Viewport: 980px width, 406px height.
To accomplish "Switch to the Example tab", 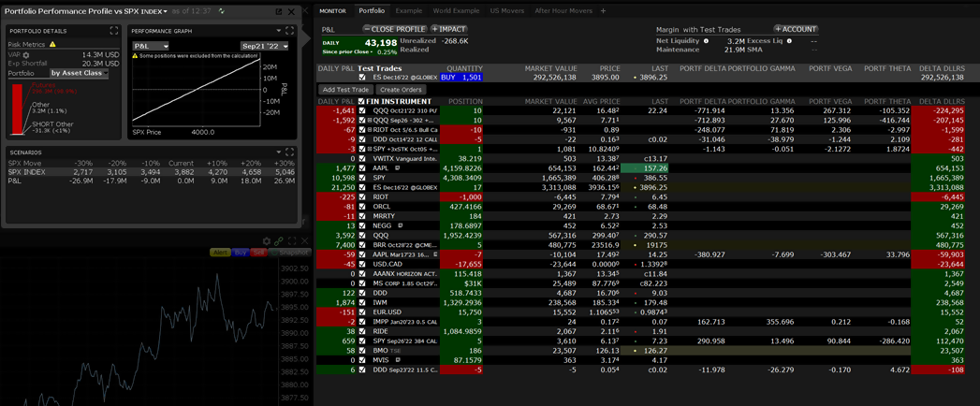I will (409, 11).
